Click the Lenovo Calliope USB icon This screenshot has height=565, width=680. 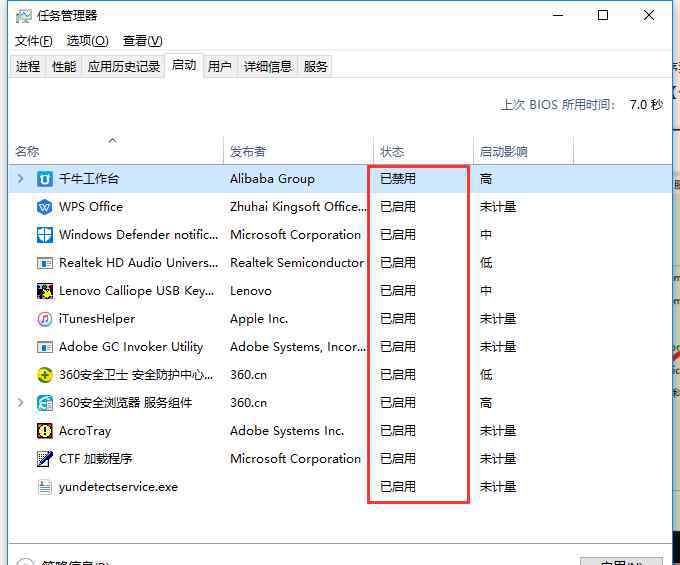click(x=45, y=291)
